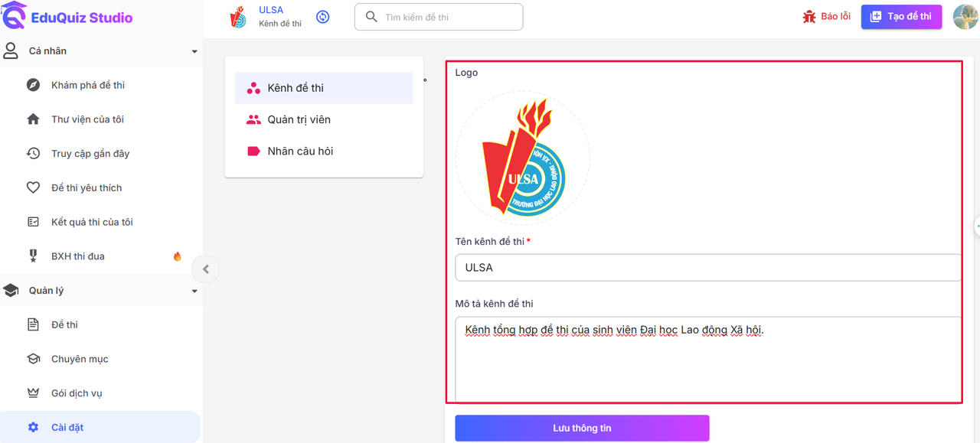Click the ULSA logo upload circle
The width and height of the screenshot is (980, 443).
(x=523, y=158)
